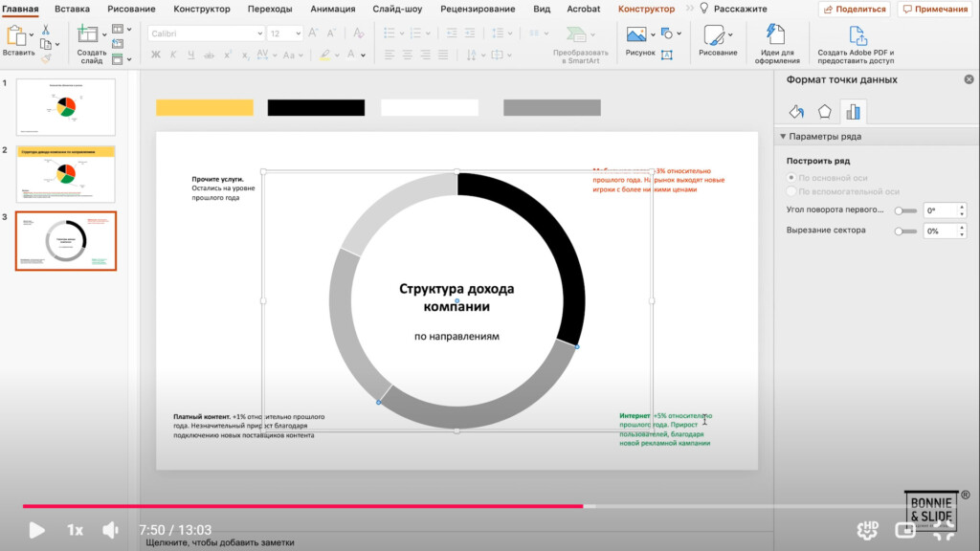The height and width of the screenshot is (551, 980).
Task: Click the Cut scissors icon
Action: pyautogui.click(x=46, y=30)
